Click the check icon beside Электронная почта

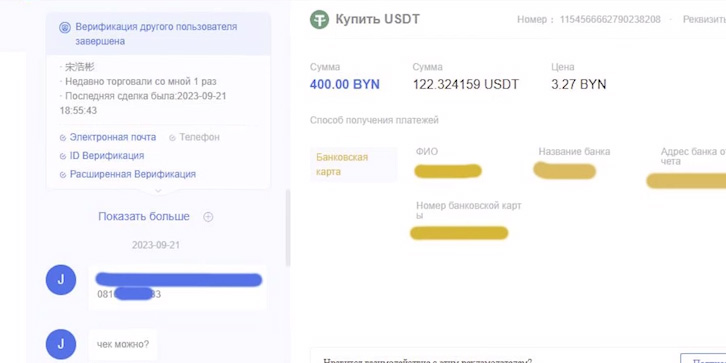pos(63,138)
